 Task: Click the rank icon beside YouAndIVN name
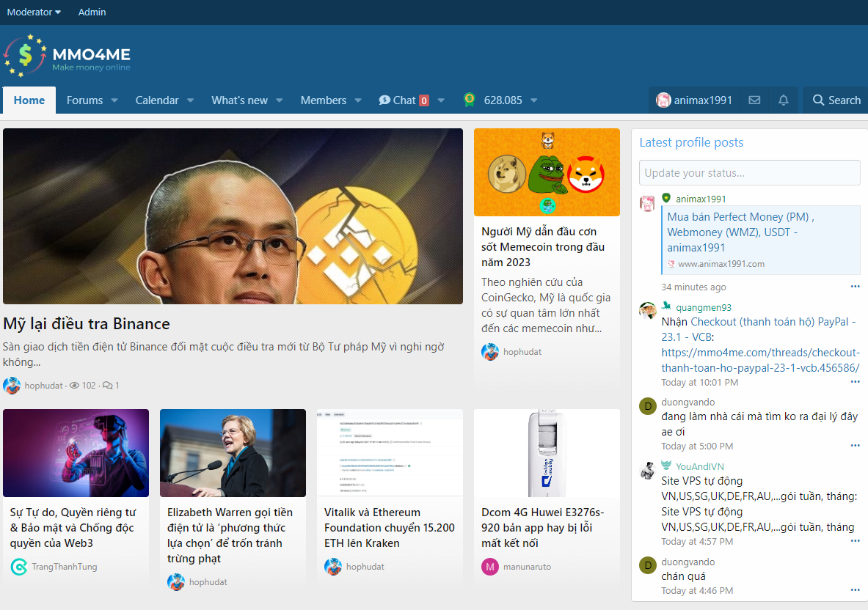666,466
